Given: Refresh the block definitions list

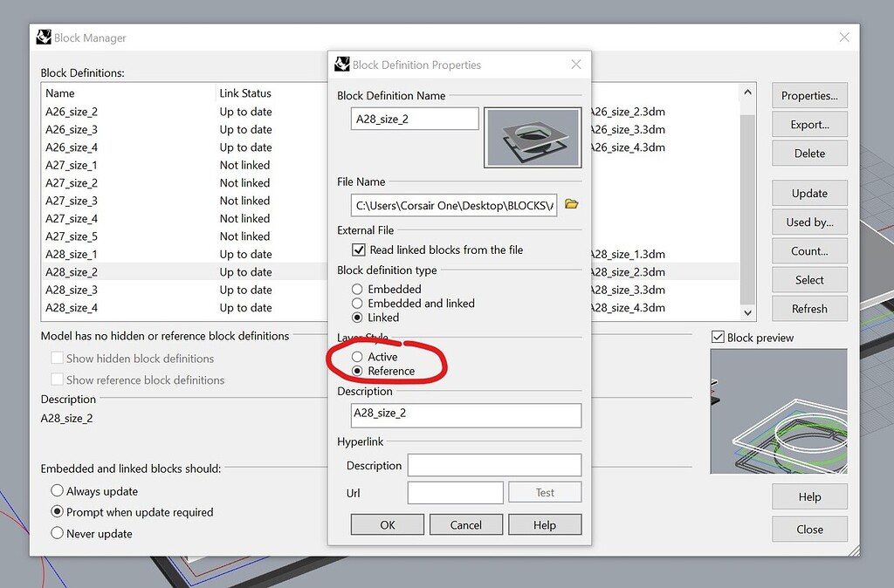Looking at the screenshot, I should click(808, 308).
